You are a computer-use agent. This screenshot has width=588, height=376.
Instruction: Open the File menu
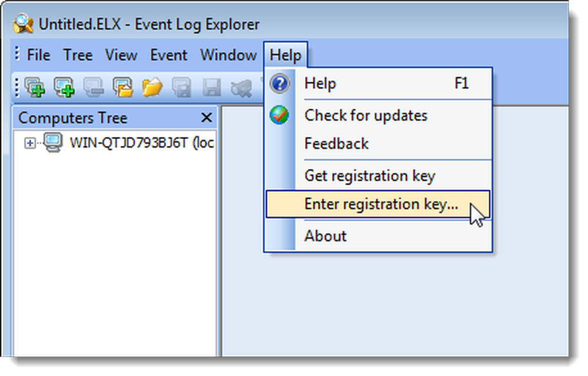39,55
